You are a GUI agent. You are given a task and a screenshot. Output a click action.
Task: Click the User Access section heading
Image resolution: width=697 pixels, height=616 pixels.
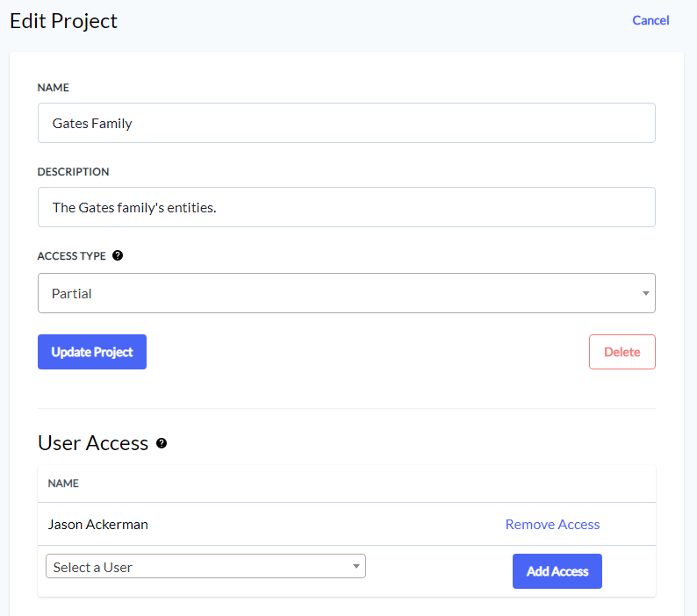coord(93,443)
